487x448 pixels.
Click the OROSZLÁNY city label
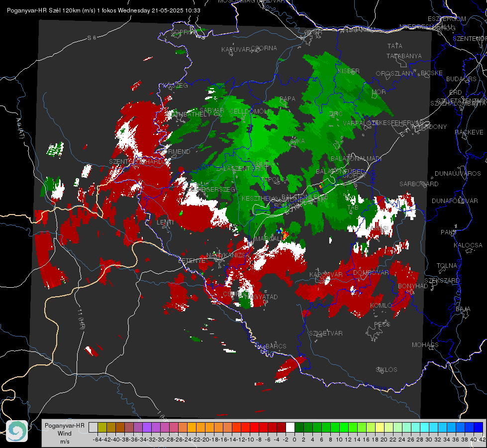tap(395, 74)
